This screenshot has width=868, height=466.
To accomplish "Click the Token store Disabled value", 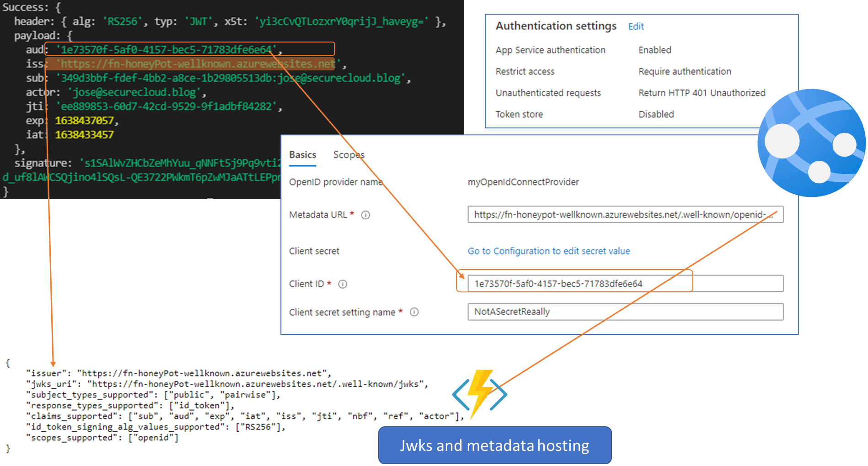I will [x=656, y=114].
